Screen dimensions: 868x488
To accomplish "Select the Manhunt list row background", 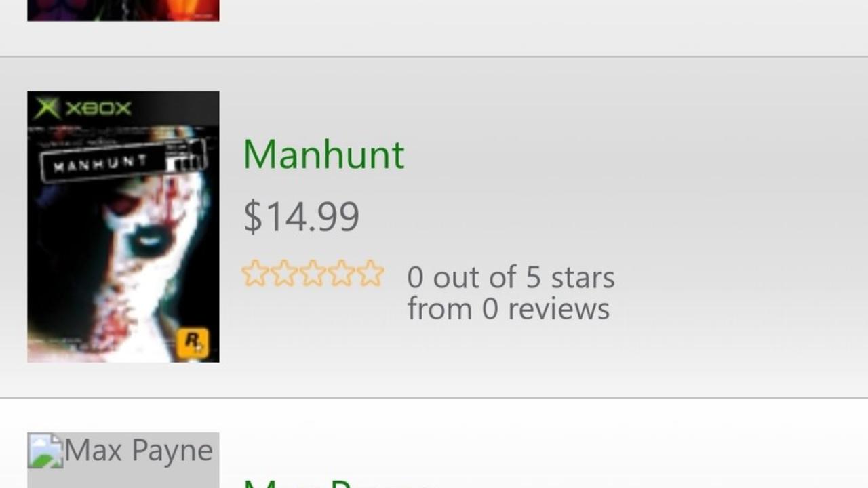I will (x=434, y=227).
